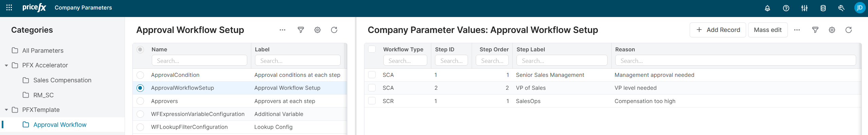Select Approval Workflow category
Viewport: 868px width, 135px height.
pos(60,125)
